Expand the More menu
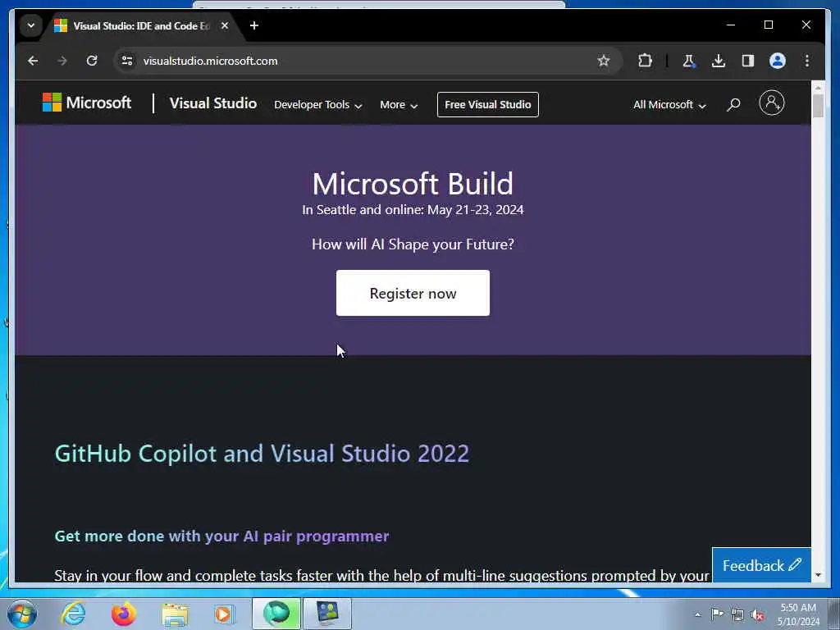Image resolution: width=840 pixels, height=630 pixels. click(x=399, y=105)
